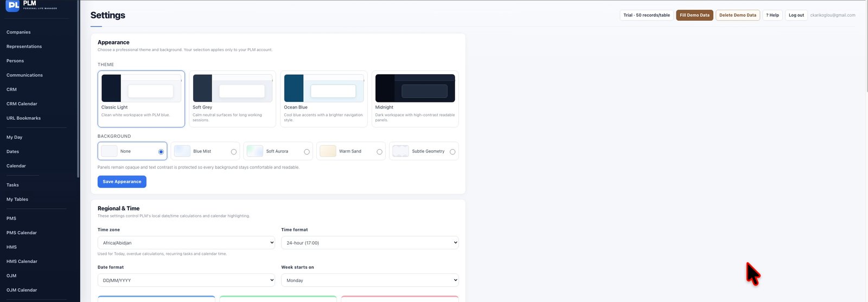Screen dimensions: 868x302
Task: Open the Help page
Action: pos(773,15)
